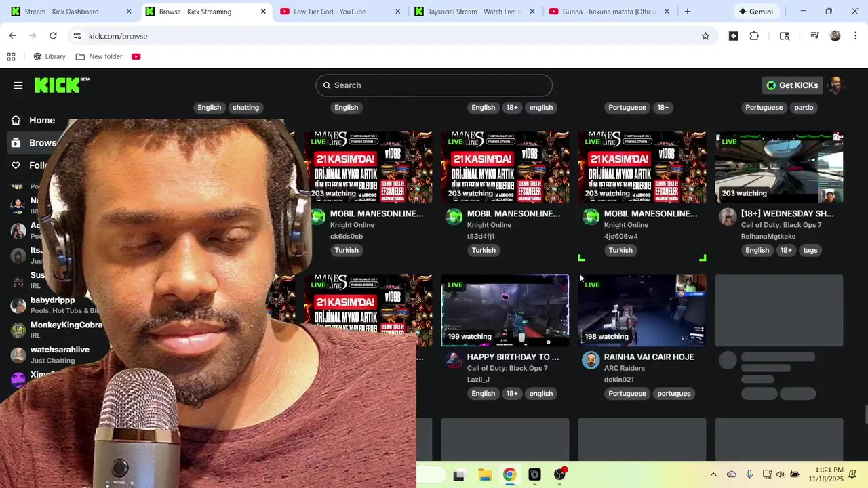This screenshot has height=488, width=868.
Task: Click the username ReihanaMgtkako
Action: click(768, 237)
